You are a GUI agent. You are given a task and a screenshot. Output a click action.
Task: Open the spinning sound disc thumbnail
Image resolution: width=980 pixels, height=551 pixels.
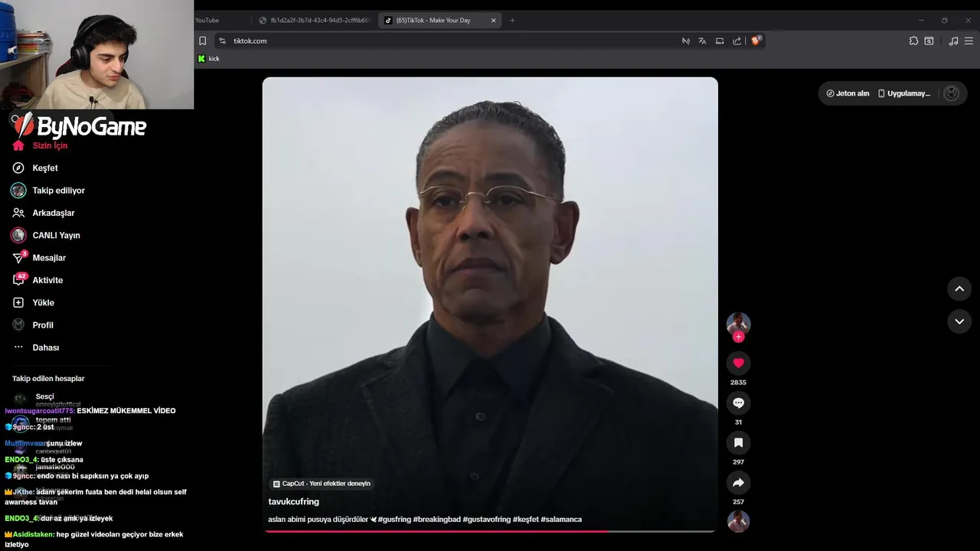pyautogui.click(x=738, y=521)
